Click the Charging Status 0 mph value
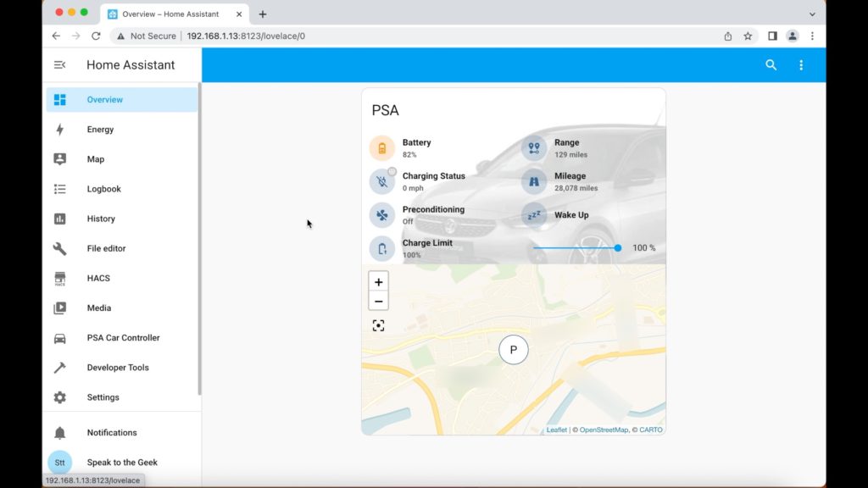 [413, 188]
